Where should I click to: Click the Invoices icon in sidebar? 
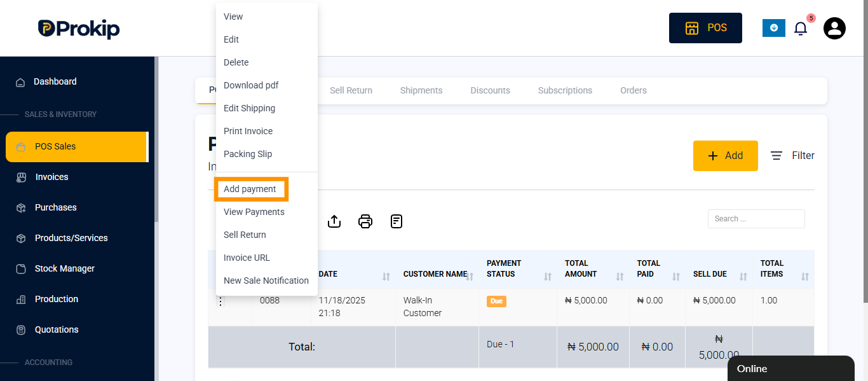(21, 177)
